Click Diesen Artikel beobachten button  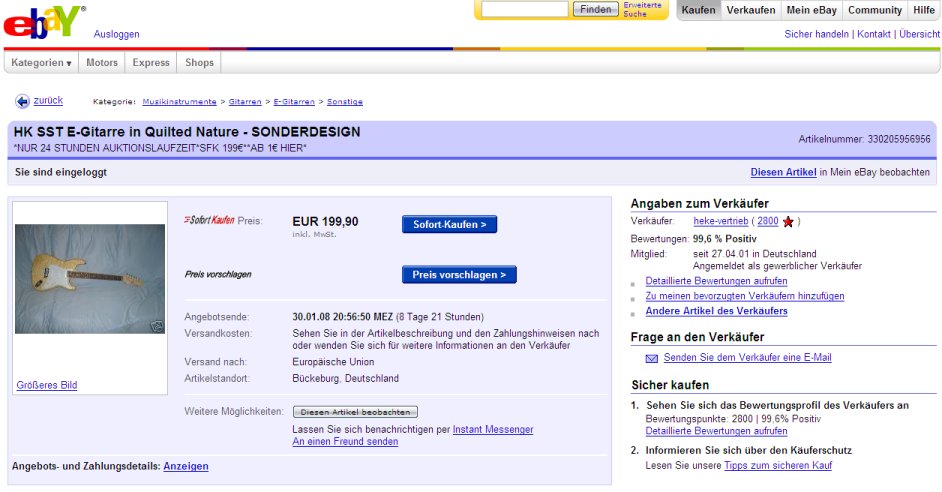tap(355, 412)
